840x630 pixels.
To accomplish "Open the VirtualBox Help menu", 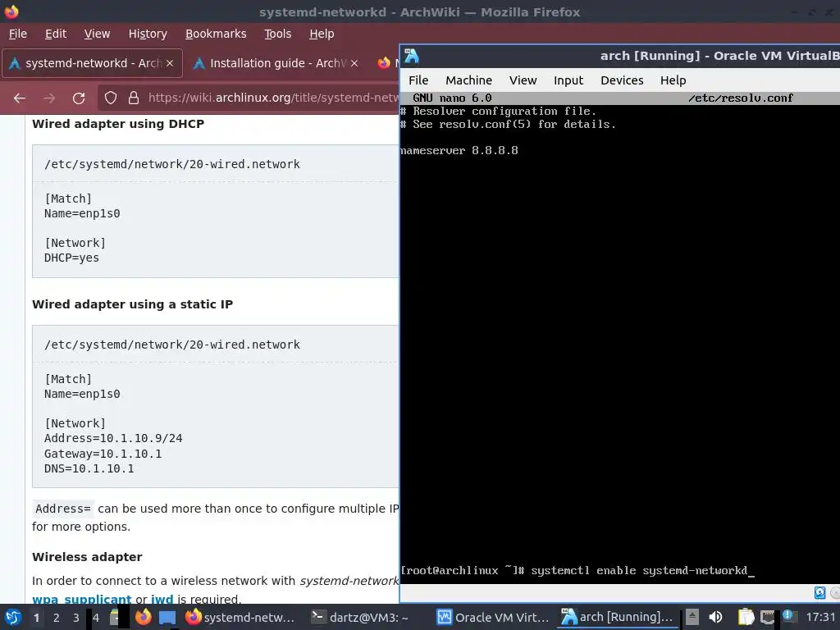I will point(673,80).
